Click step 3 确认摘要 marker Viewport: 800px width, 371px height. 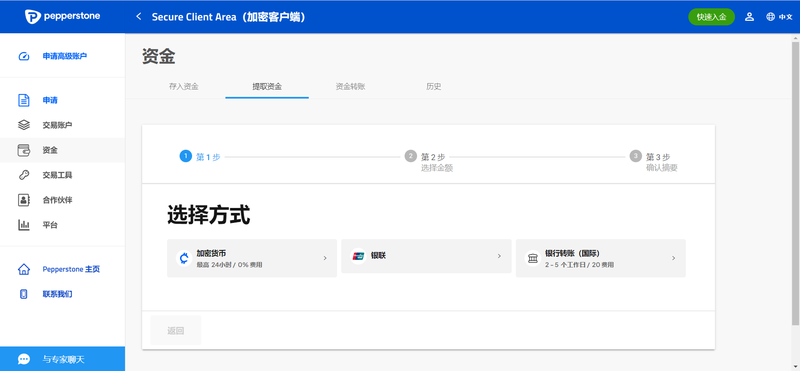click(635, 156)
